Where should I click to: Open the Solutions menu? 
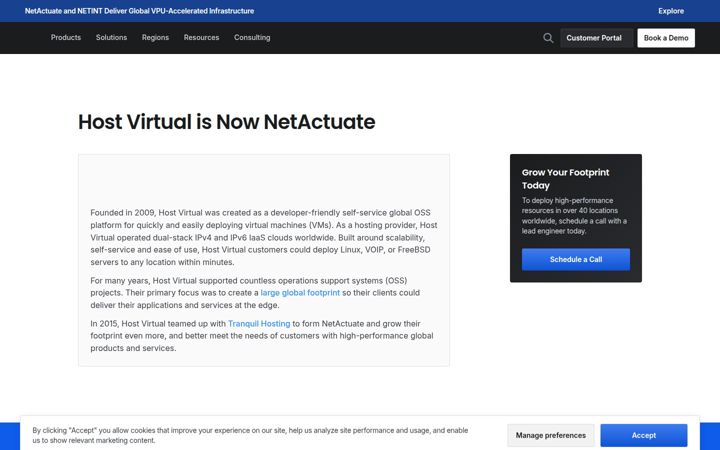click(x=111, y=37)
